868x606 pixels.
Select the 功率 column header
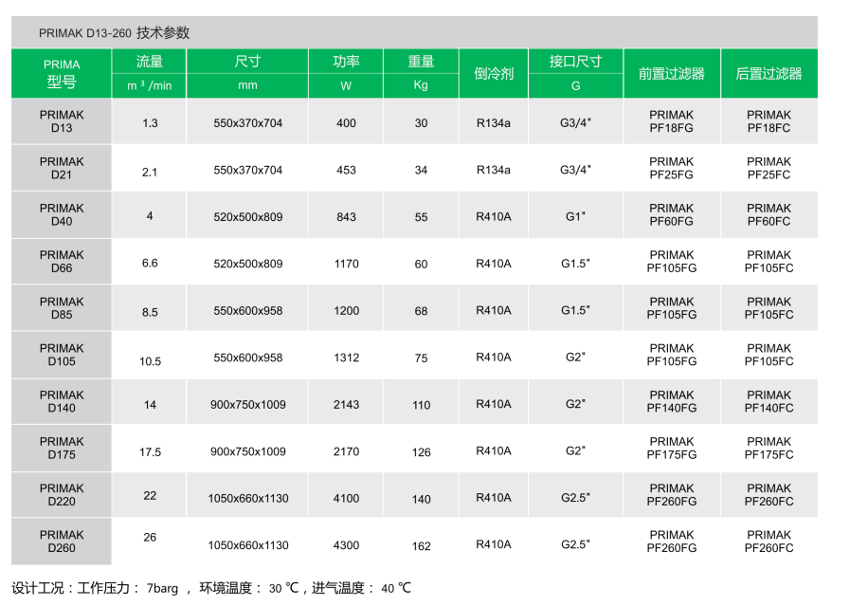coord(346,62)
